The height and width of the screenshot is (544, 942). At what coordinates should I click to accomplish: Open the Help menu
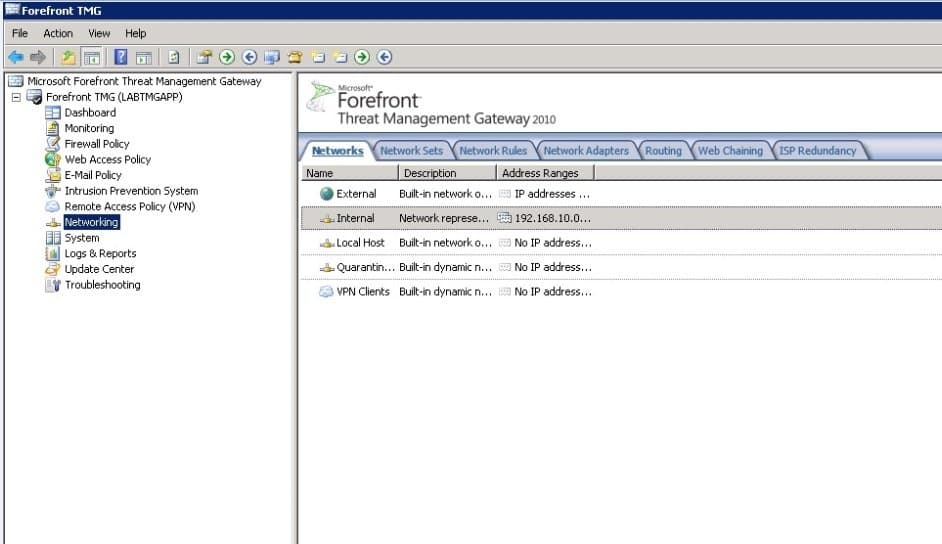click(136, 33)
